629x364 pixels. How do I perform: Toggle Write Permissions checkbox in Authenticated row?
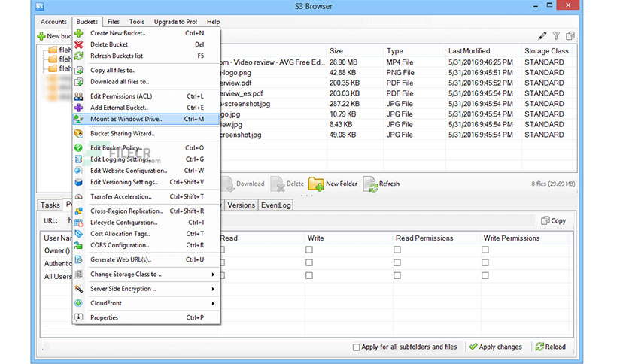(x=485, y=262)
